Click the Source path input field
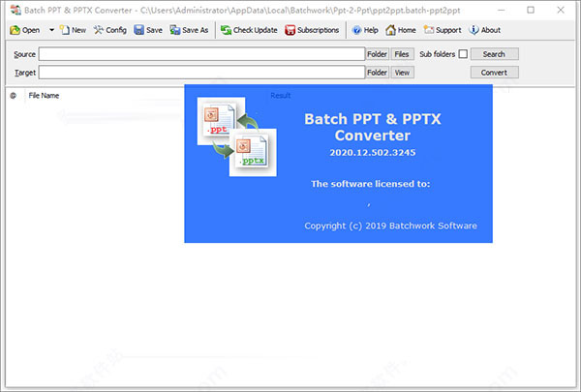This screenshot has height=392, width=581. coord(202,54)
